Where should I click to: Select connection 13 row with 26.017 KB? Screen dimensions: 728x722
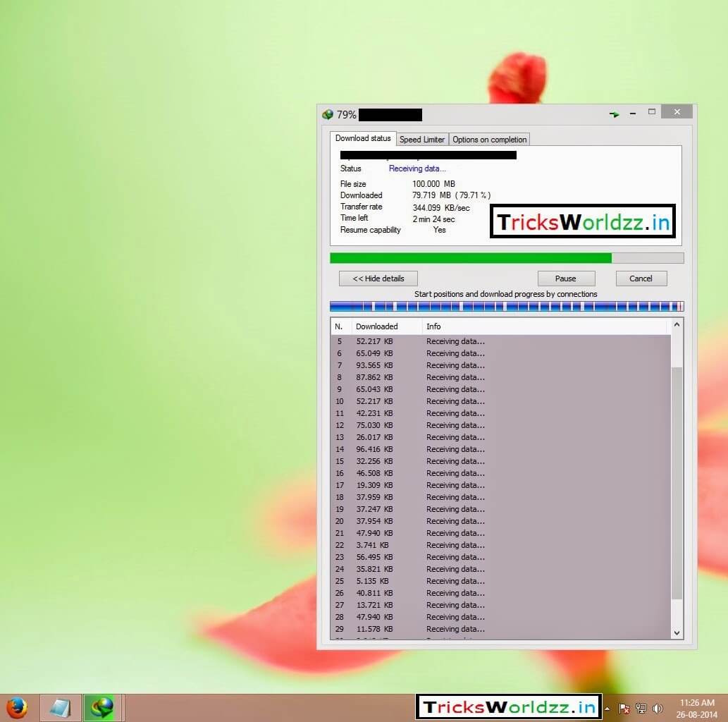coord(502,437)
